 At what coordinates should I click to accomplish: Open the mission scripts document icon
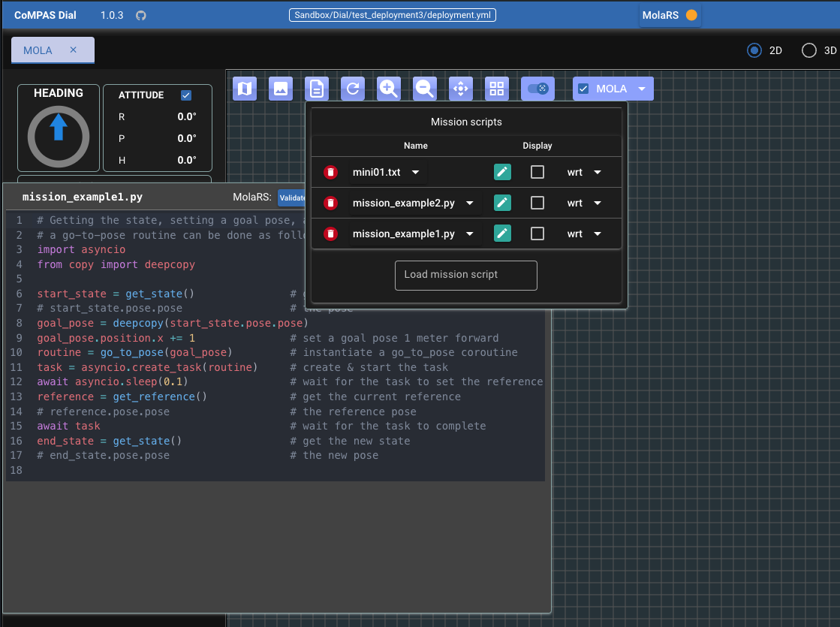click(x=317, y=89)
